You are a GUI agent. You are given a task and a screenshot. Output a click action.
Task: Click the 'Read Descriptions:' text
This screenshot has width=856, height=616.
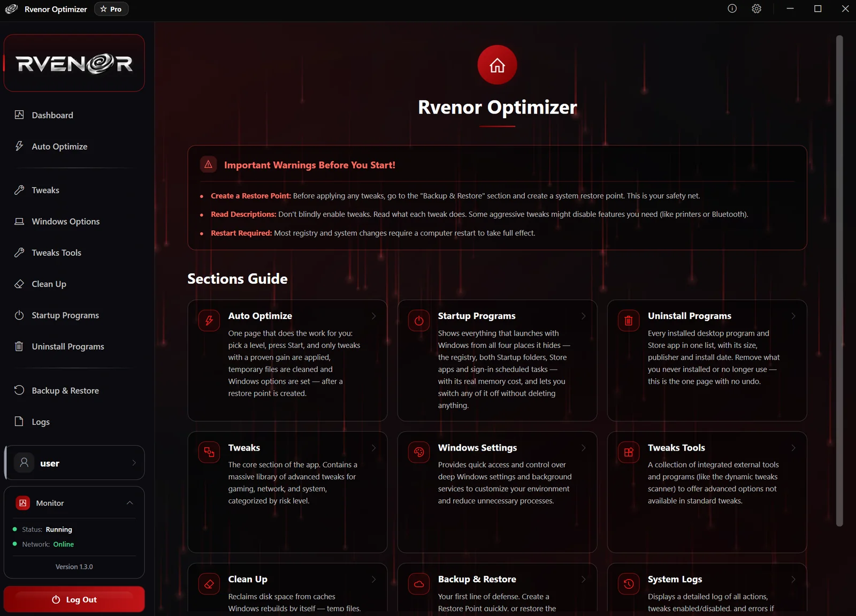pyautogui.click(x=243, y=214)
